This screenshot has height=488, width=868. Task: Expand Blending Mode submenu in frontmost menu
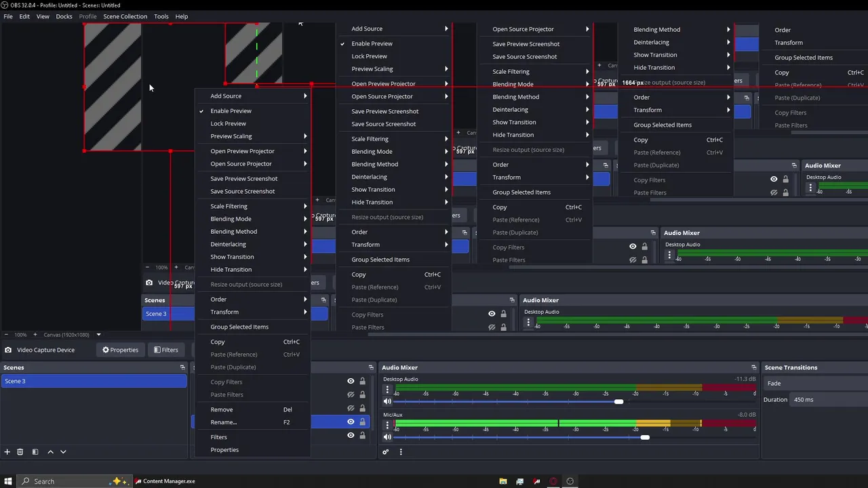click(x=252, y=219)
